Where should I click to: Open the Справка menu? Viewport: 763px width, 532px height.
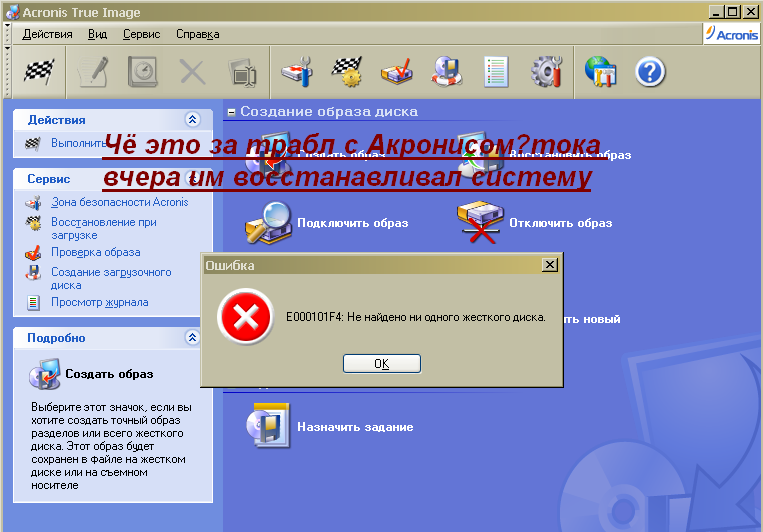coord(198,34)
